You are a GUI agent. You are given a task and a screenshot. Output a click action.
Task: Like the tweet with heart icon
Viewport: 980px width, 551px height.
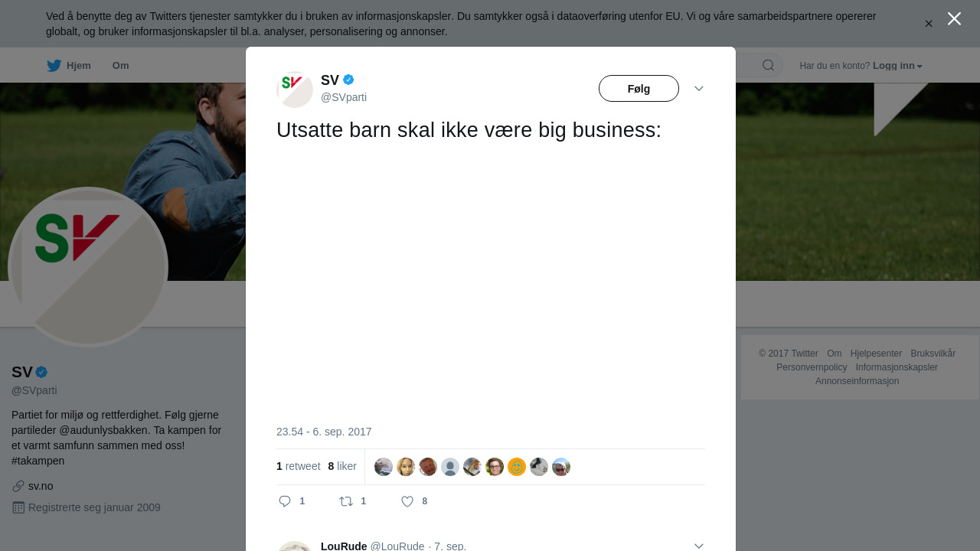click(407, 501)
